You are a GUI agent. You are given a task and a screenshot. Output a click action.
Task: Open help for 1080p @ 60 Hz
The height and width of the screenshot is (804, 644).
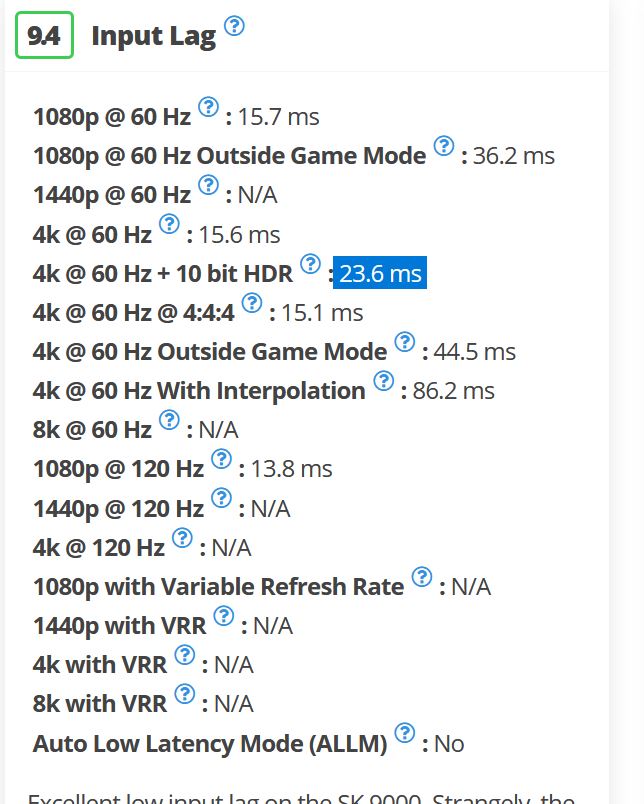[x=208, y=107]
